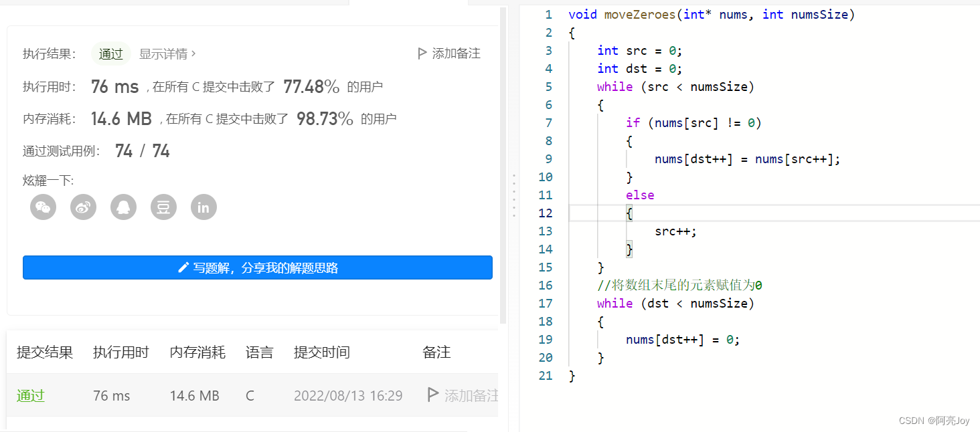This screenshot has width=980, height=432.
Task: Click 'nums[dst++] = nums[src++];' code line
Action: (x=747, y=159)
